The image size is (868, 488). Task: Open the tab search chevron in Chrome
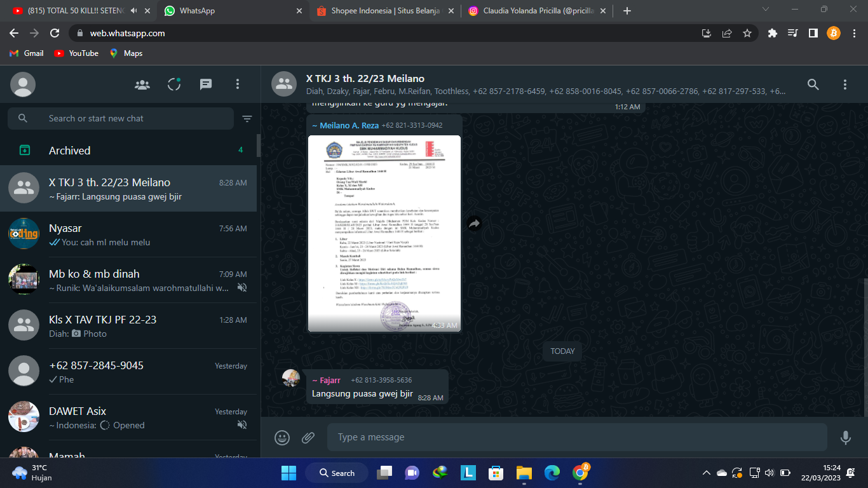coord(765,10)
